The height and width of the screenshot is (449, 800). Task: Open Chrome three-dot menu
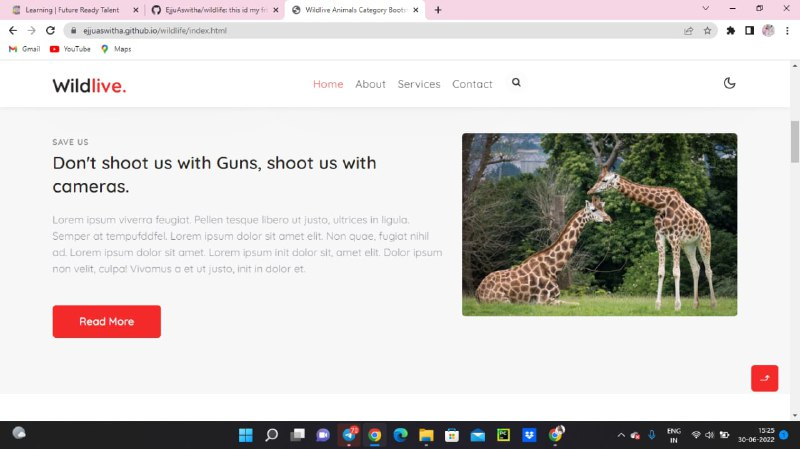(x=787, y=31)
